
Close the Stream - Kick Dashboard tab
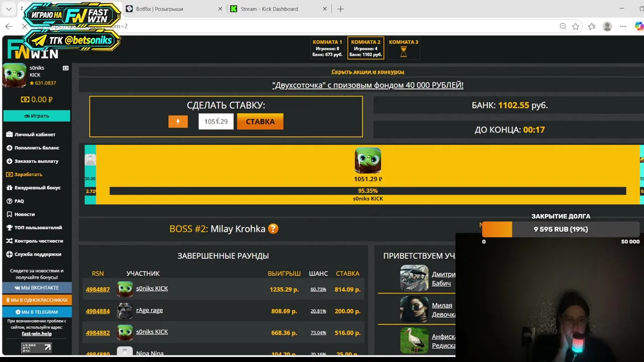325,9
